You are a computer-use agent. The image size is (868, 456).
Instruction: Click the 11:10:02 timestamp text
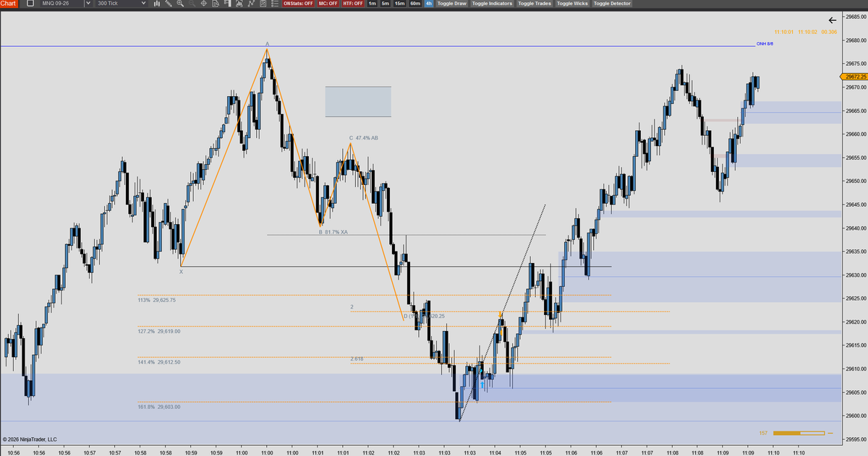(808, 33)
